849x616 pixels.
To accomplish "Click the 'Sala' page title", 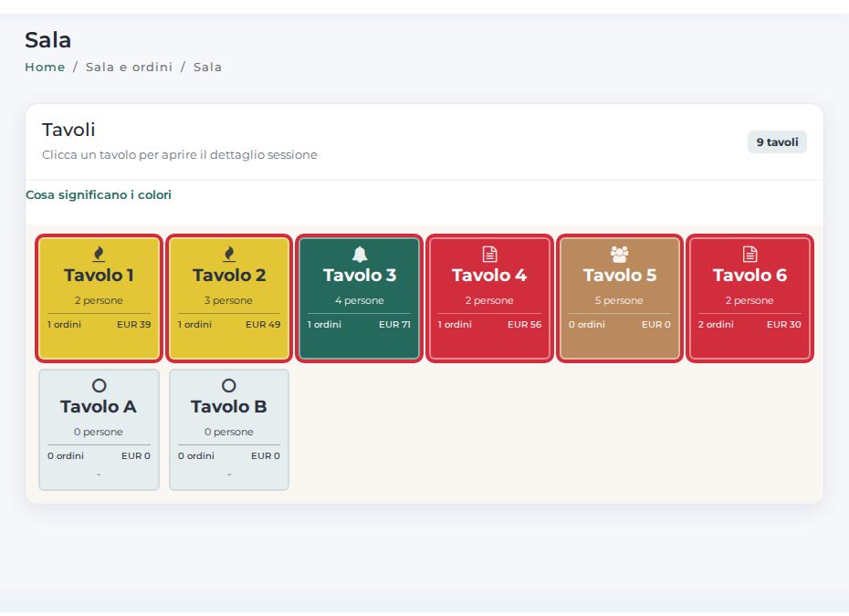I will point(48,40).
